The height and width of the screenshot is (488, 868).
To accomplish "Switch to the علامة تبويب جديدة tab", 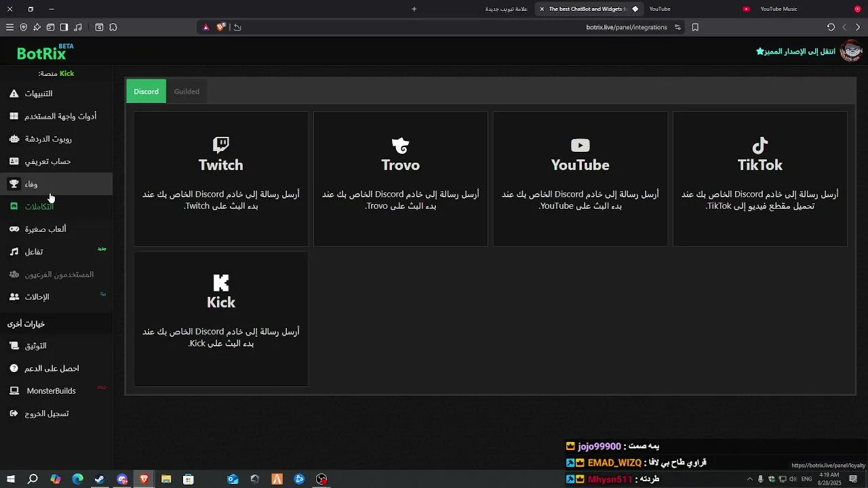I will point(507,9).
